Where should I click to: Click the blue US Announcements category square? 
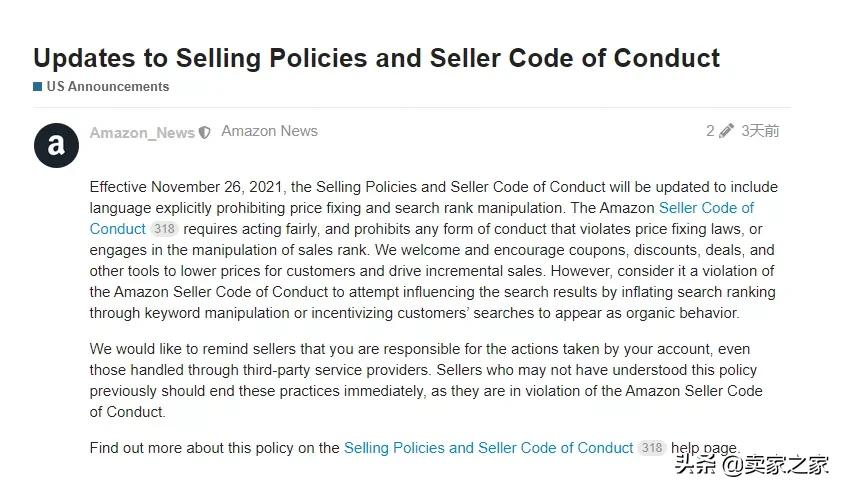[x=38, y=87]
